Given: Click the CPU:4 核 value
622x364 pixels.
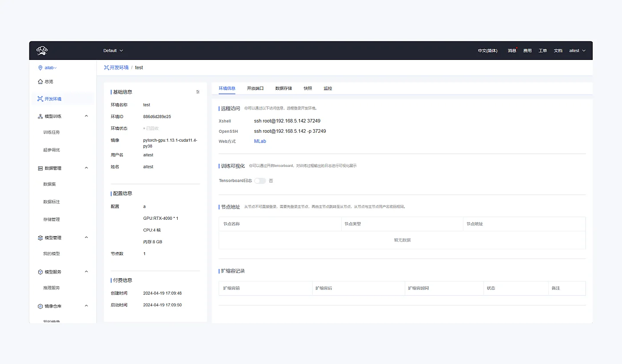Looking at the screenshot, I should (152, 230).
